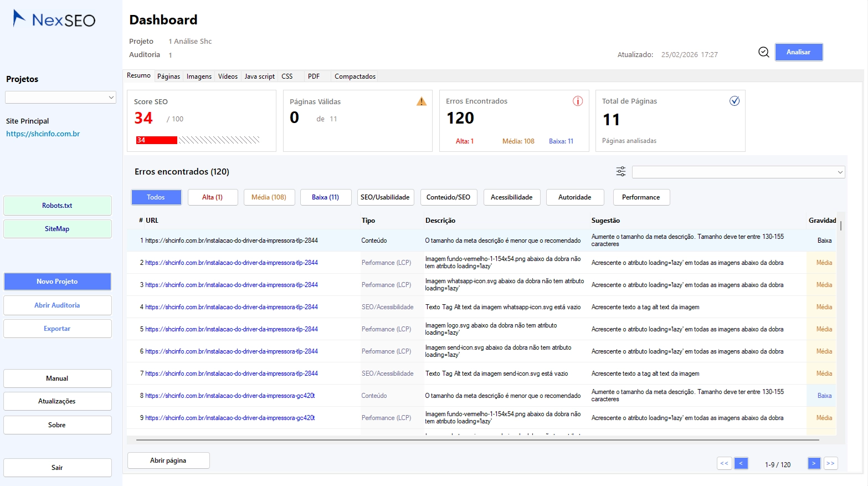868x486 pixels.
Task: Jump to last page with >> pagination icon
Action: (830, 463)
